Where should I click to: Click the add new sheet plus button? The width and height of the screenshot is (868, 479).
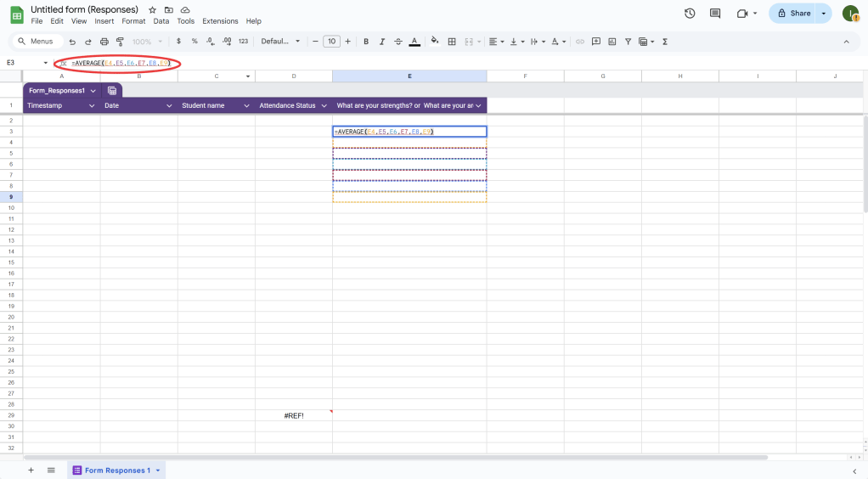click(31, 471)
